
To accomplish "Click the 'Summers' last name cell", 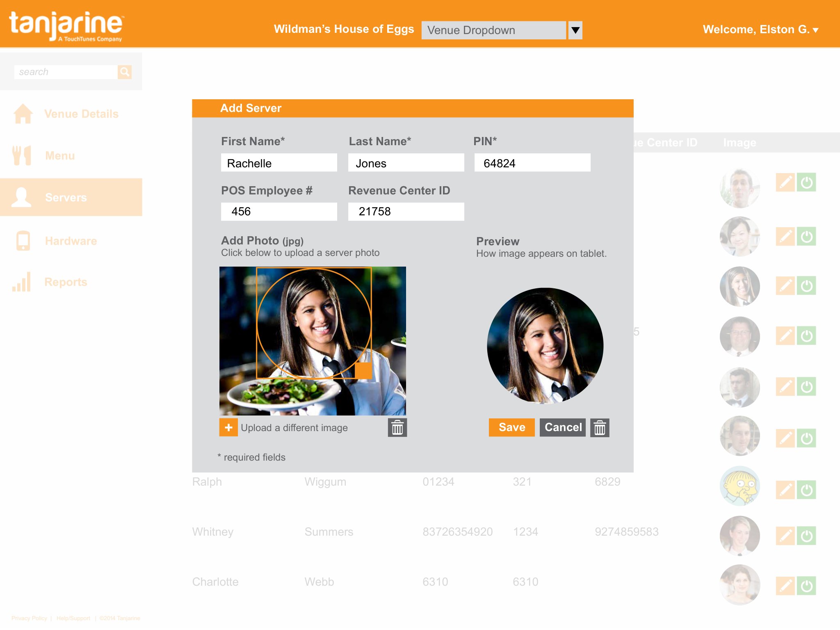I will (329, 532).
